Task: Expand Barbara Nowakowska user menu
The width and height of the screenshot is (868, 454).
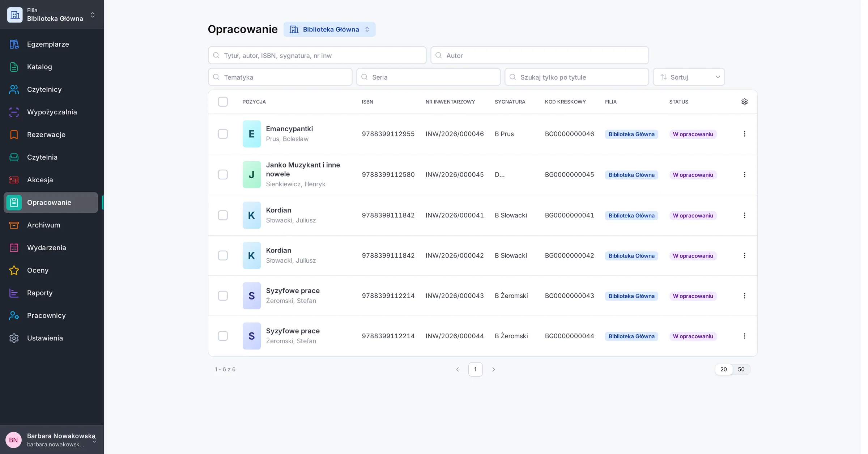Action: [52, 440]
